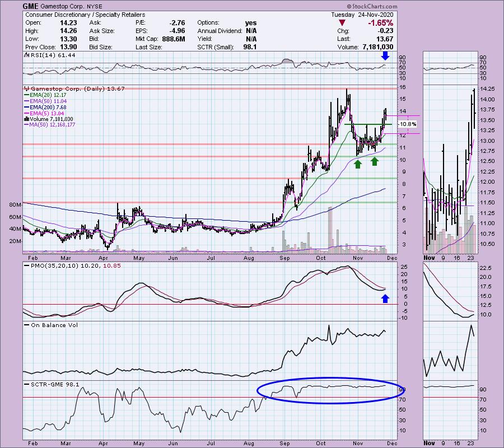
Task: Click the EMA(200) 7.68 legend entry
Action: [48, 108]
